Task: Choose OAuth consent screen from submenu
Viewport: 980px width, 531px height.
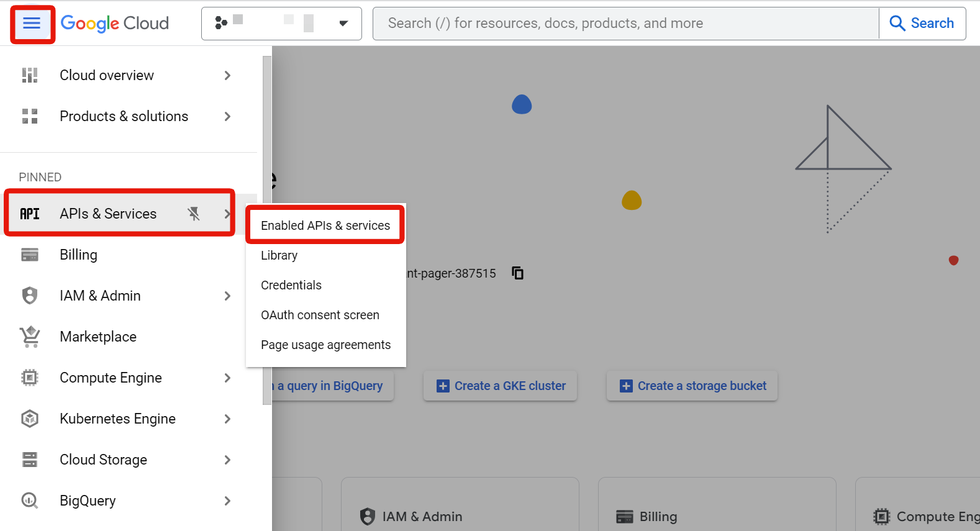Action: point(320,315)
